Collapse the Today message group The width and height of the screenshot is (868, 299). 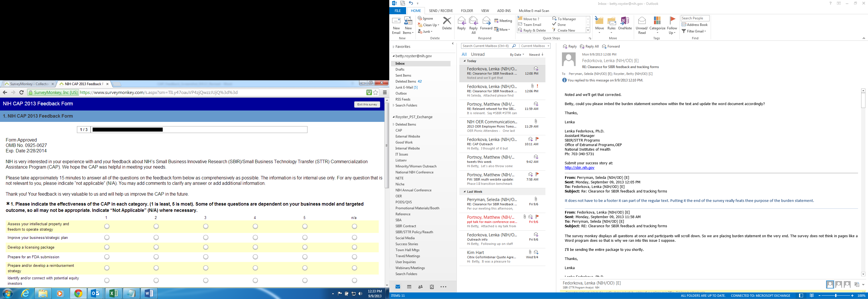pyautogui.click(x=464, y=61)
